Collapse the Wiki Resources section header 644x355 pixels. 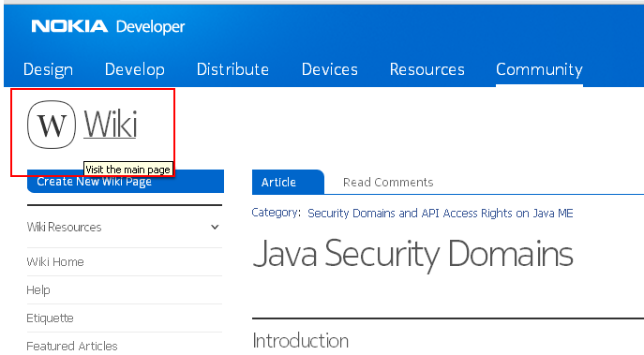pos(125,227)
